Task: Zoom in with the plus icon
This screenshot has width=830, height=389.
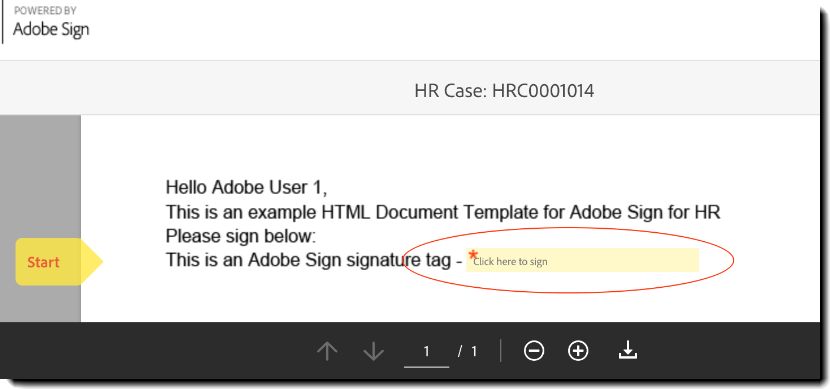Action: point(578,351)
